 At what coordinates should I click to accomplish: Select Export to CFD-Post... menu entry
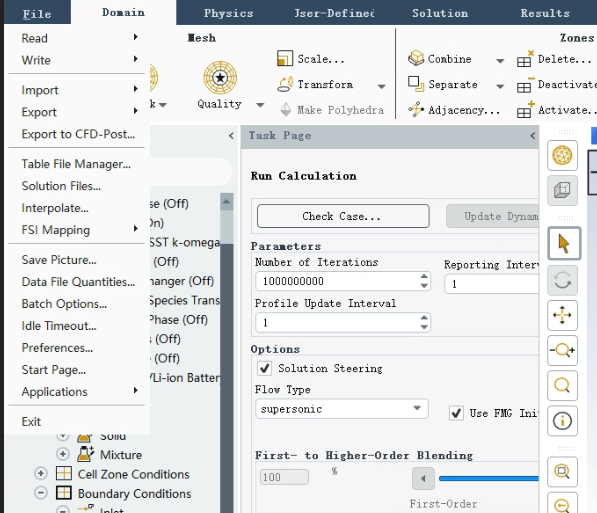[x=78, y=134]
